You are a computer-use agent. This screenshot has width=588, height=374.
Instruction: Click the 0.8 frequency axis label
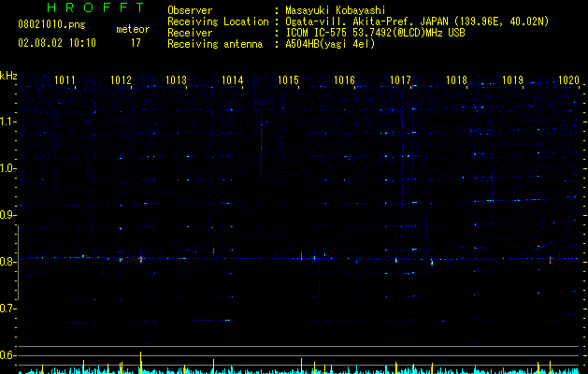click(x=7, y=262)
